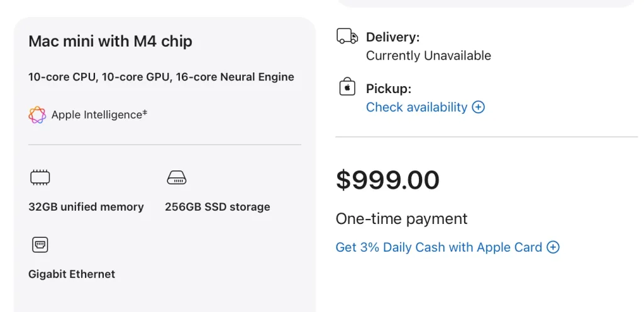Click the SSD storage drive icon
This screenshot has height=312, width=644.
pos(176,178)
